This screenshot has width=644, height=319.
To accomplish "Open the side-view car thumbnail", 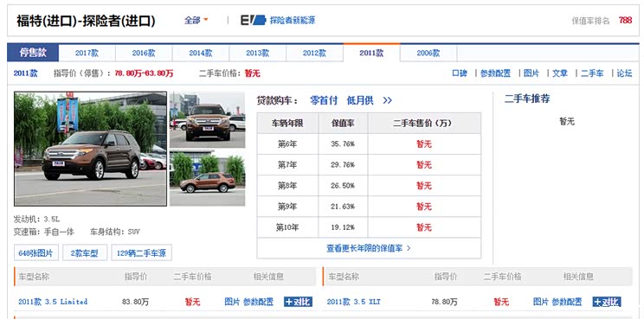I will tap(208, 178).
